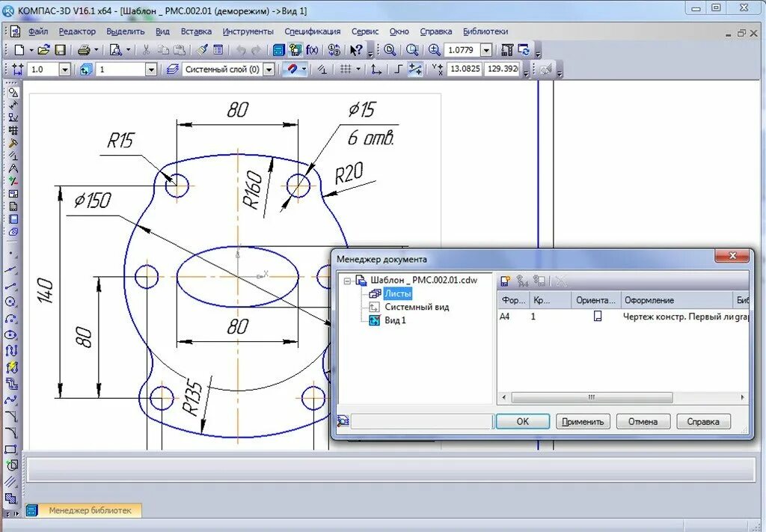The width and height of the screenshot is (766, 532).
Task: Click the A4 format cell in sheet row
Action: pos(505,317)
